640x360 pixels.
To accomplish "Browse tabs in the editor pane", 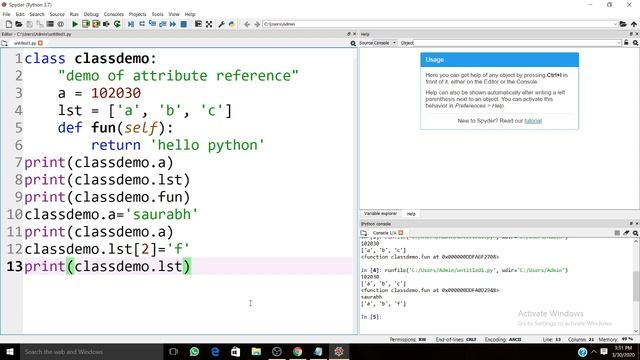I will tap(4, 43).
